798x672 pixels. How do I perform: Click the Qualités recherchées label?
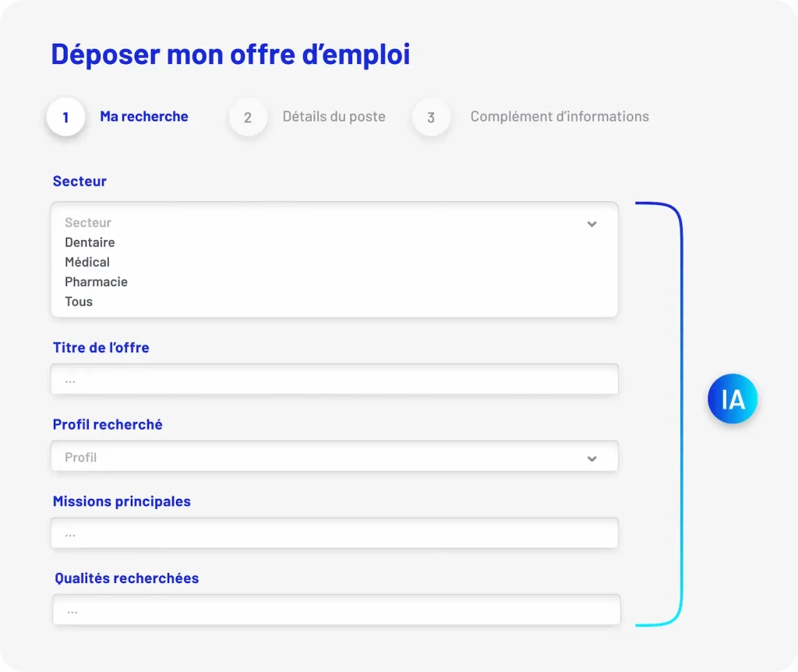click(x=127, y=578)
